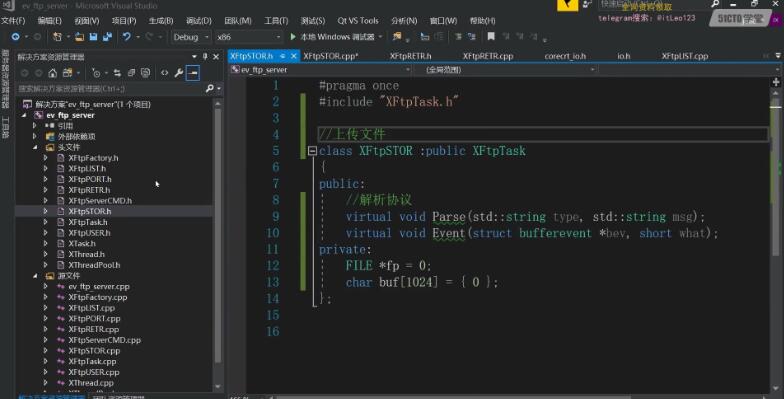Click the notifications flag icon
The height and width of the screenshot is (399, 784).
point(568,5)
